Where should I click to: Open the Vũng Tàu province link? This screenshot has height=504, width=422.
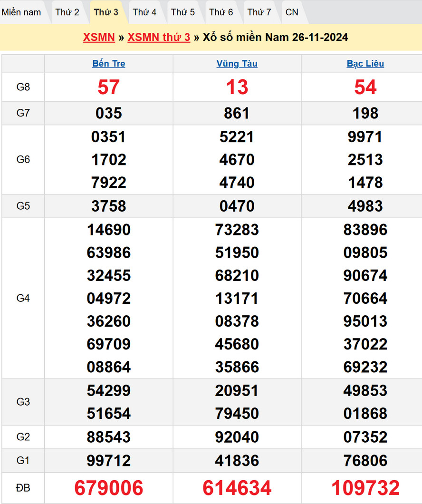coord(237,64)
